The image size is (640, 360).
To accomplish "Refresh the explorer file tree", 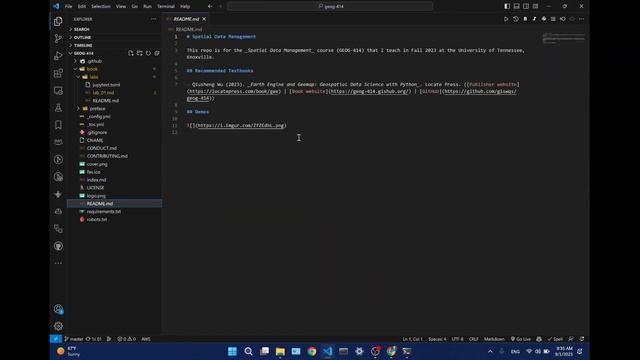I will pyautogui.click(x=148, y=53).
